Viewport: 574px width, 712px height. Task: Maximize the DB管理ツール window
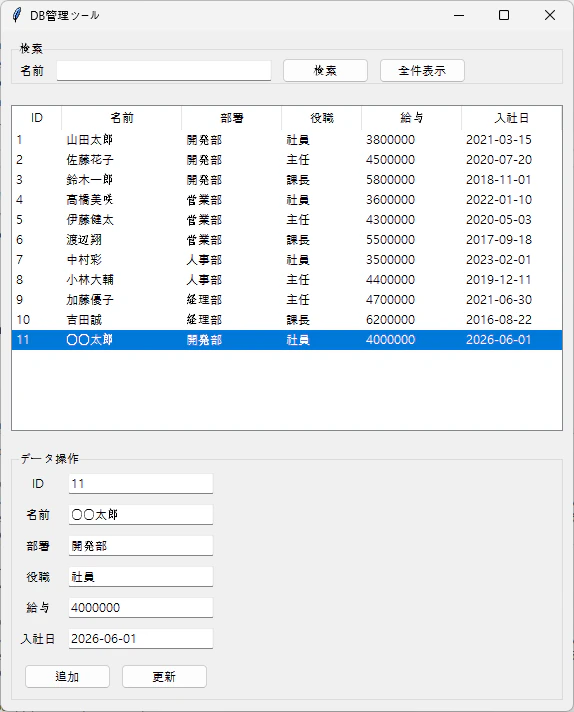504,15
